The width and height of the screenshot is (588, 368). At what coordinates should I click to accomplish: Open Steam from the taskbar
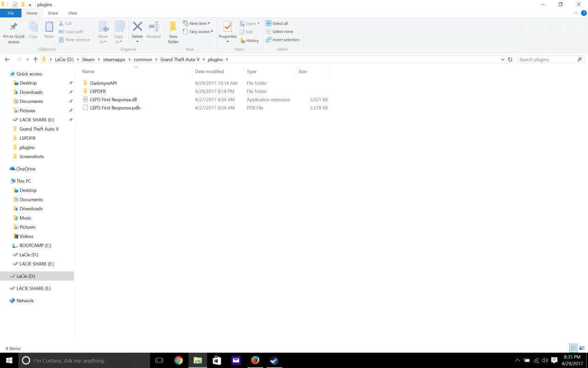[274, 360]
